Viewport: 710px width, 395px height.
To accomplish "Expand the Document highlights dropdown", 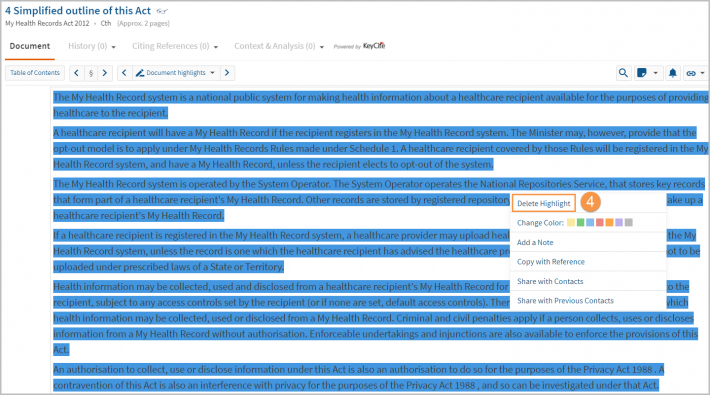I will click(176, 73).
